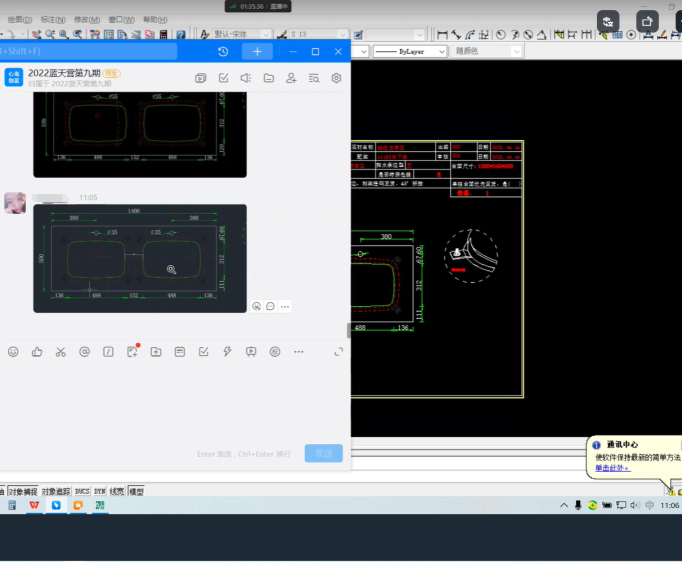
Task: Toggle 对象追踪 object tracking mode
Action: point(56,492)
